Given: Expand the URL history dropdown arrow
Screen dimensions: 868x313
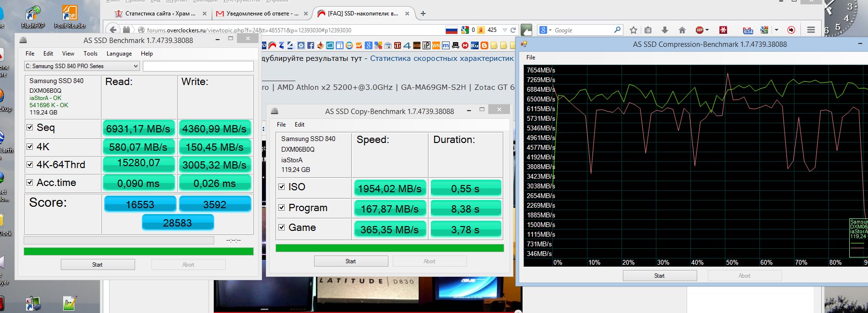Looking at the screenshot, I should click(505, 30).
